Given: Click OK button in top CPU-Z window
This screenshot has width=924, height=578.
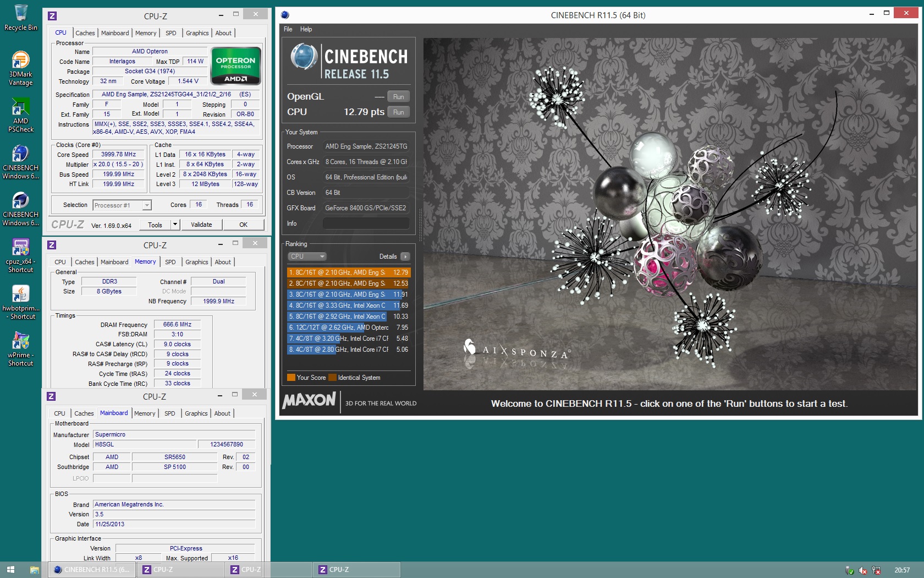Looking at the screenshot, I should (244, 225).
